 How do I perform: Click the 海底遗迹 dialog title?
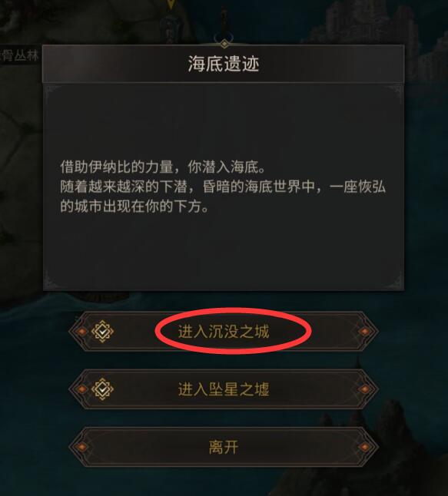224,64
